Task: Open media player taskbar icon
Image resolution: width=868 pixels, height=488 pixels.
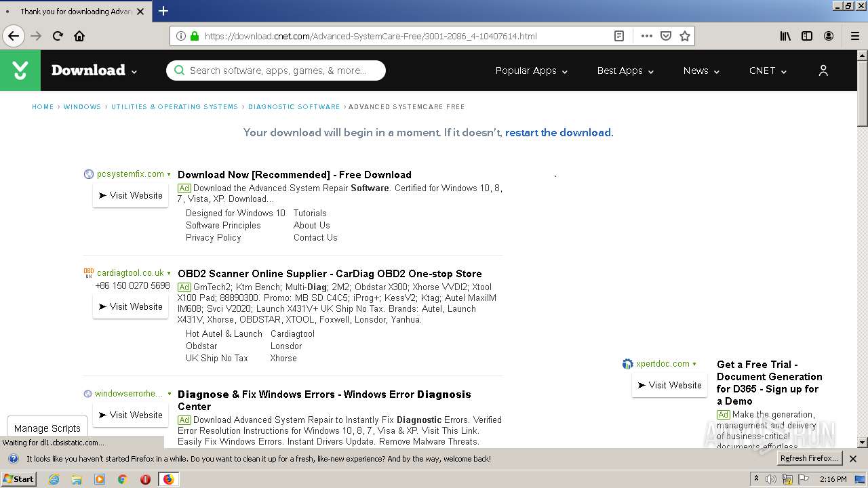Action: pyautogui.click(x=100, y=479)
